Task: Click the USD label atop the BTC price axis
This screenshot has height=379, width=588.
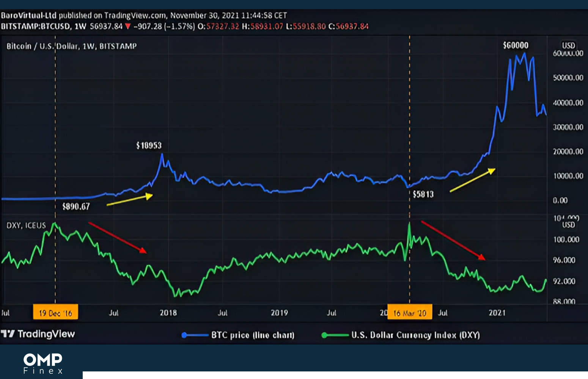Action: pyautogui.click(x=569, y=45)
